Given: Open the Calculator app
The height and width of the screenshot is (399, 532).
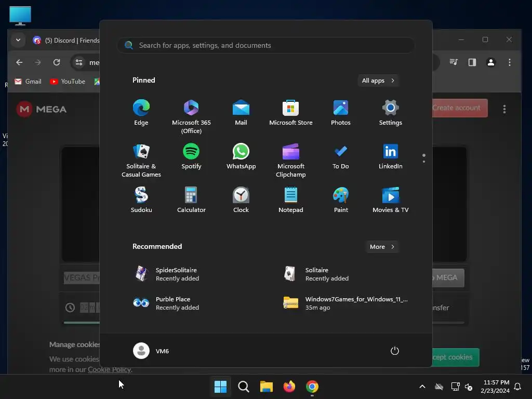Looking at the screenshot, I should tap(191, 200).
